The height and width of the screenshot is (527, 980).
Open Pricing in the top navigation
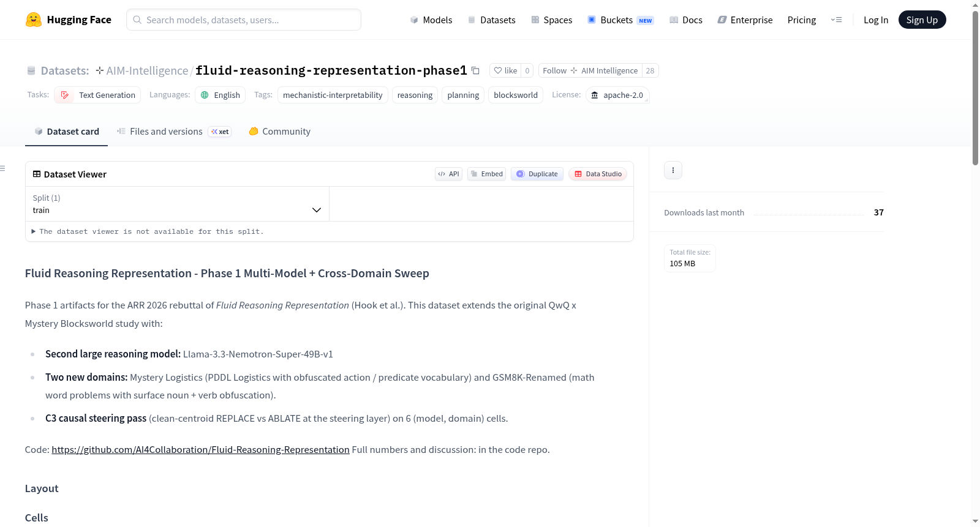802,20
